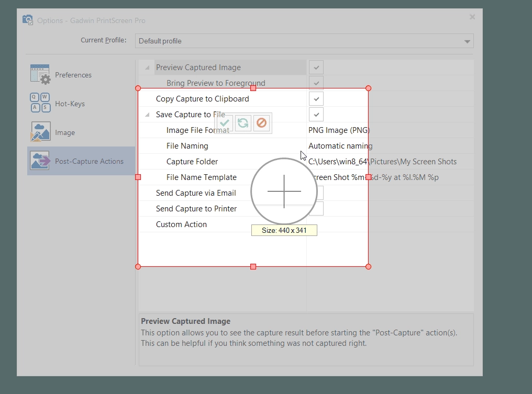532x394 pixels.
Task: Close the Options dialog window
Action: tap(472, 17)
